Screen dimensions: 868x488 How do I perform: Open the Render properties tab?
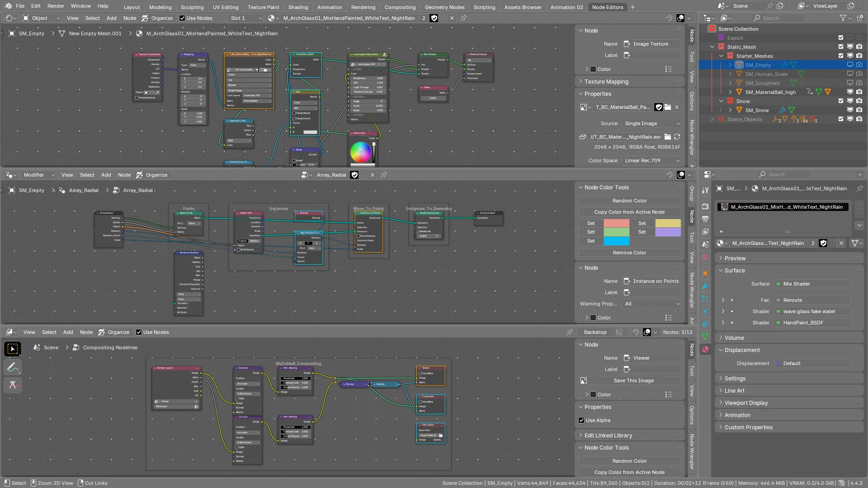[705, 206]
